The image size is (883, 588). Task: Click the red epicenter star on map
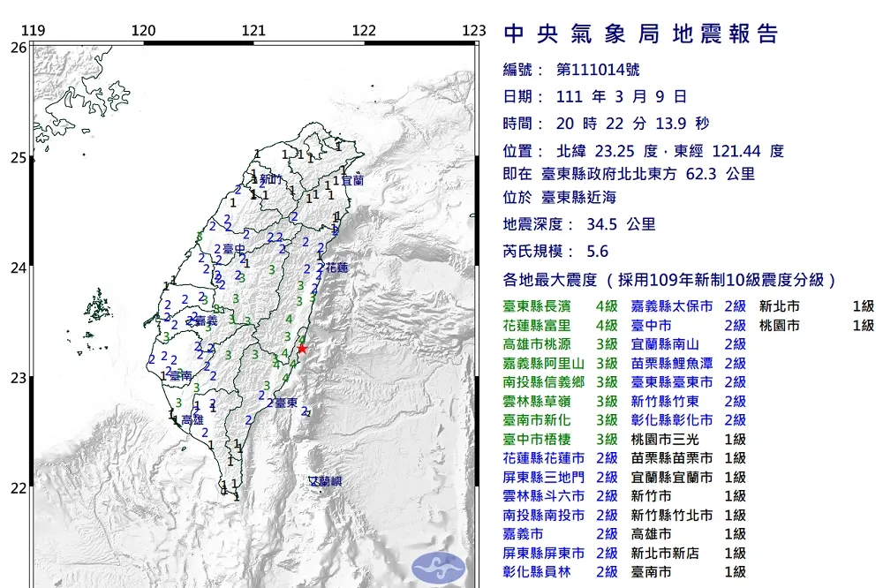(x=302, y=349)
